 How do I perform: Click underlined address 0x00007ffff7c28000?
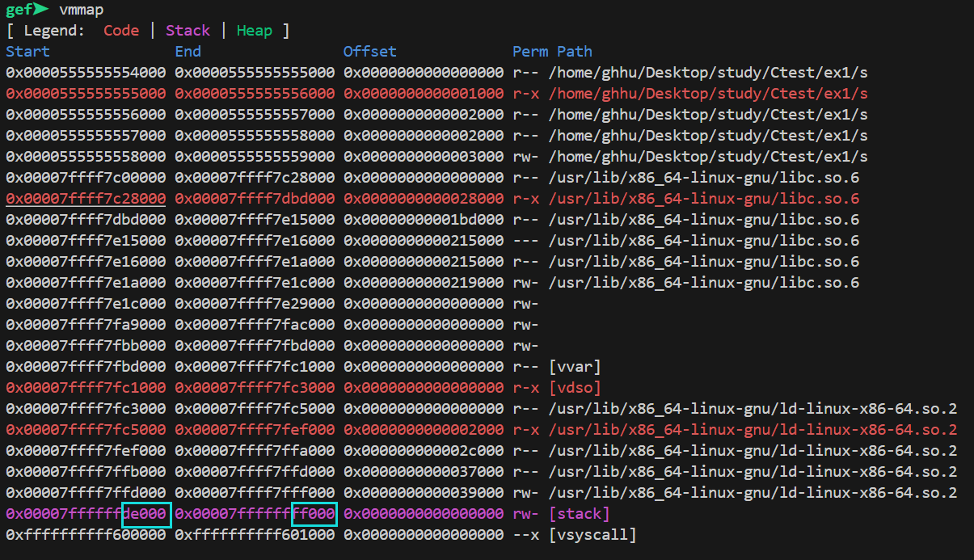(86, 199)
